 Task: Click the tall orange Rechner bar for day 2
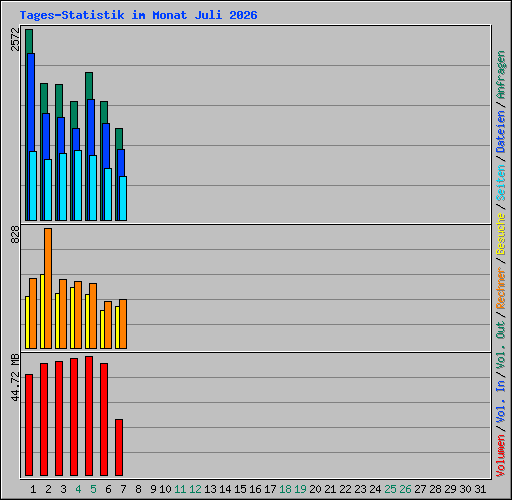48,289
